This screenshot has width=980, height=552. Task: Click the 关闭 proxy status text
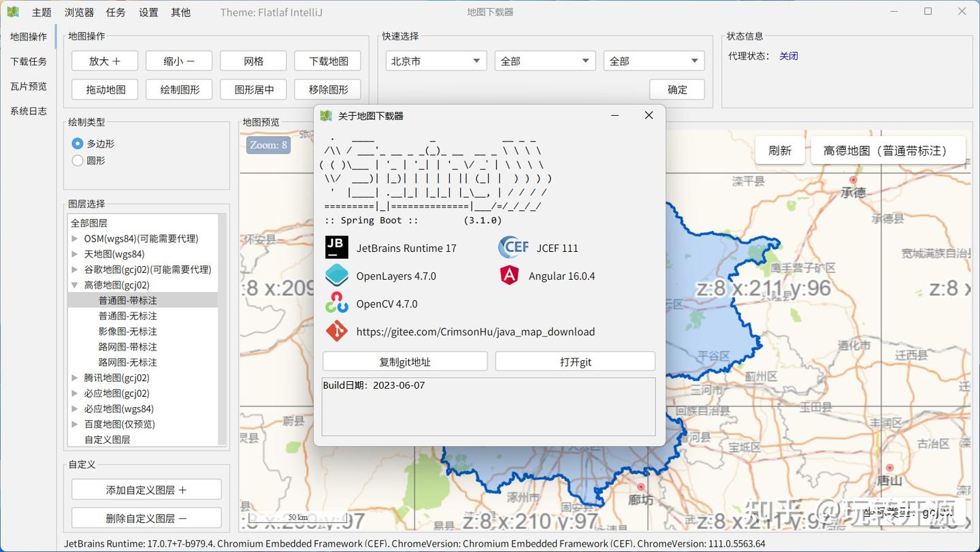point(789,56)
